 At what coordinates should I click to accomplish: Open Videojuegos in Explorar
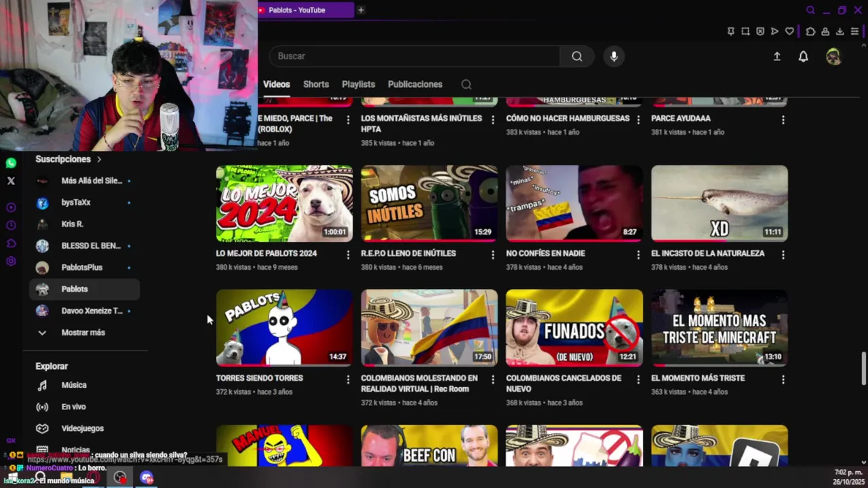coord(85,428)
